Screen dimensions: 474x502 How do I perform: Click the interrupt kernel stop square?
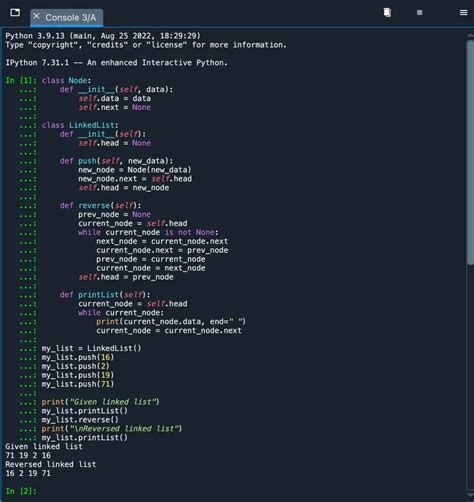[x=419, y=13]
